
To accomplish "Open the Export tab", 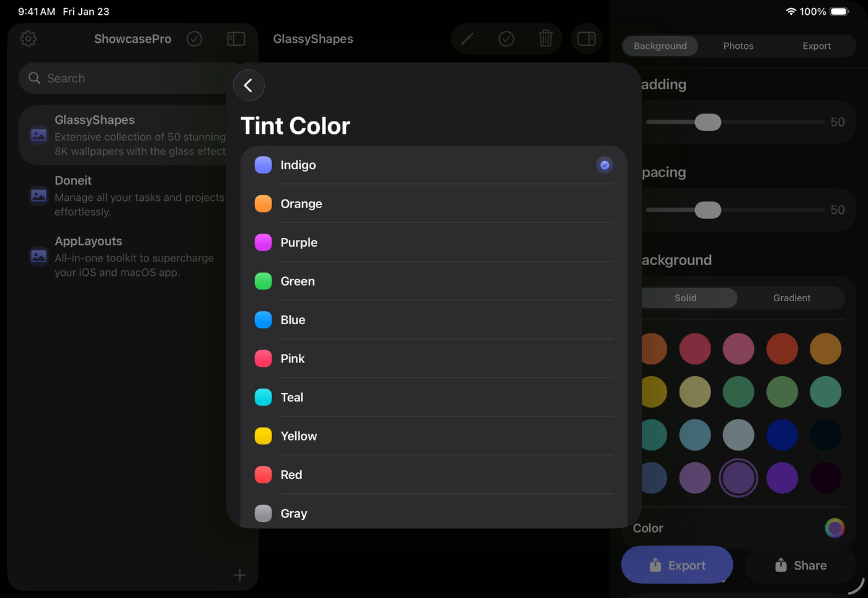I will 816,46.
